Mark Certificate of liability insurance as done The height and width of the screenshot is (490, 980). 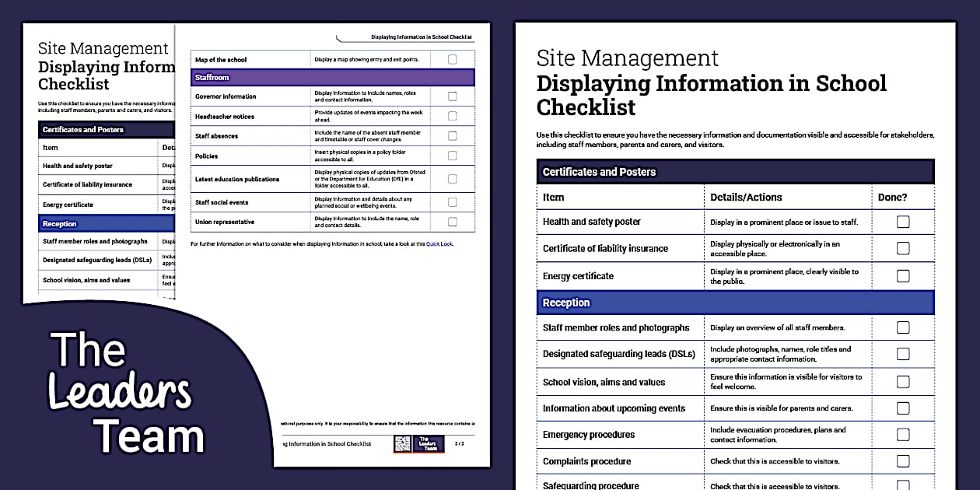[902, 248]
